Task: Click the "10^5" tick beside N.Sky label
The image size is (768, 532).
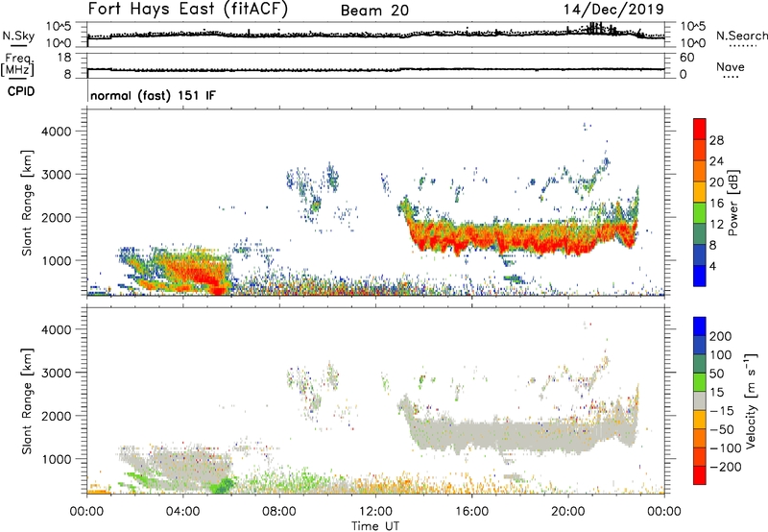Action: point(59,27)
